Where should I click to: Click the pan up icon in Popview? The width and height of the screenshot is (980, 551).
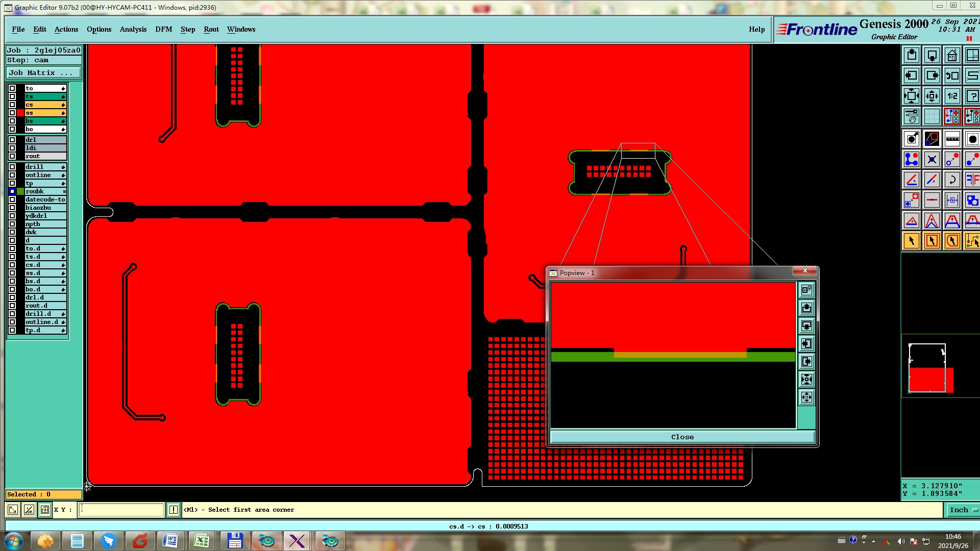click(x=806, y=308)
